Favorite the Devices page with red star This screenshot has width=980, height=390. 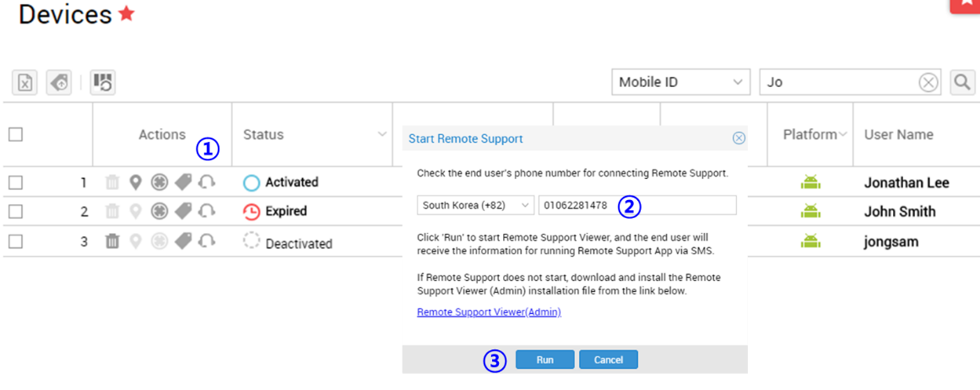tap(127, 14)
